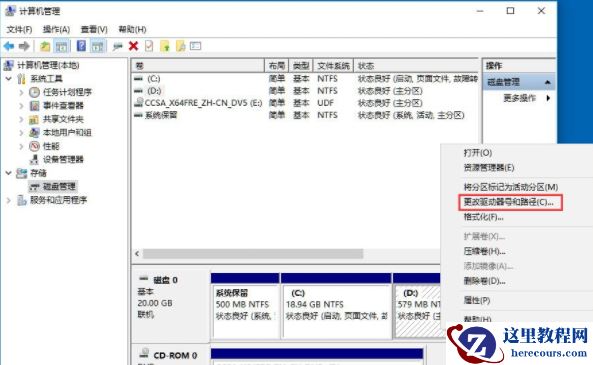The width and height of the screenshot is (593, 365).
Task: Click the 磁盘 0 disk label
Action: pos(165,280)
